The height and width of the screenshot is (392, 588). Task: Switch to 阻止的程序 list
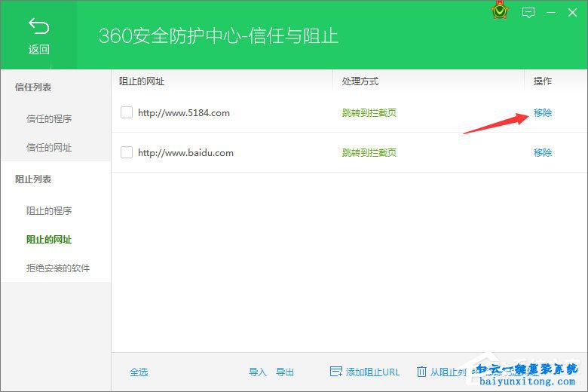tap(49, 210)
